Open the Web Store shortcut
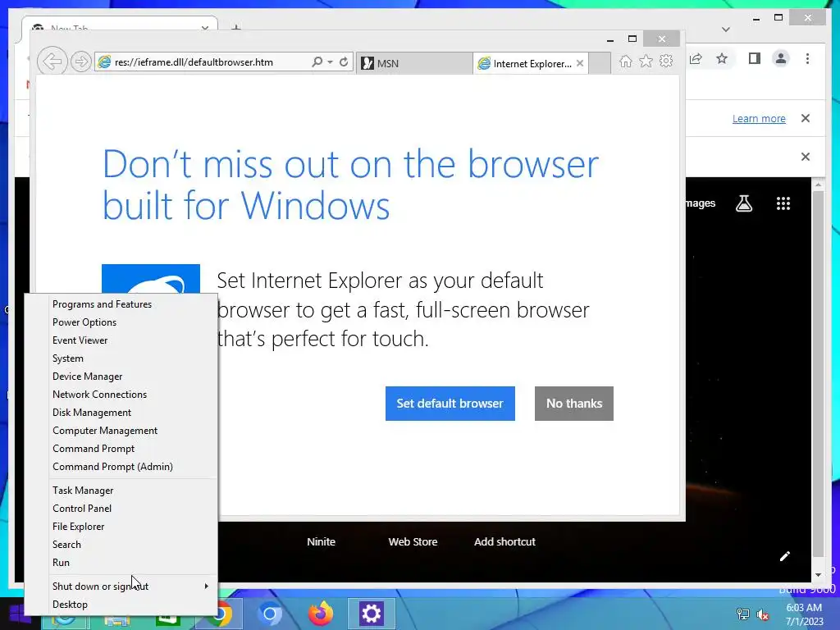Viewport: 840px width, 630px height. (413, 541)
